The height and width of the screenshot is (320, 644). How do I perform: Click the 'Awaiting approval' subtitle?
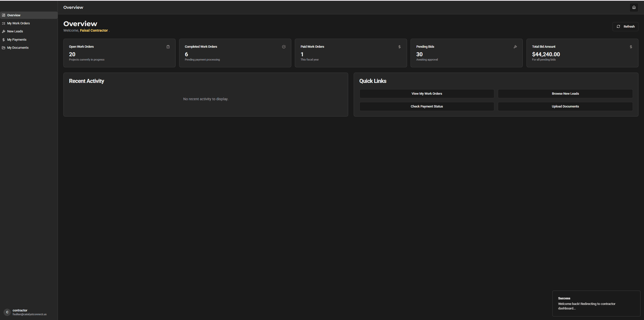tap(427, 60)
